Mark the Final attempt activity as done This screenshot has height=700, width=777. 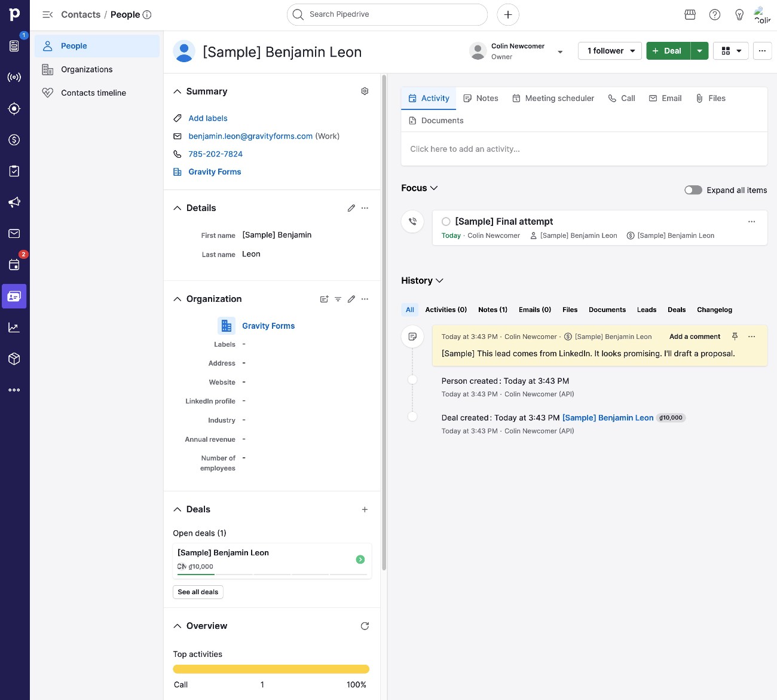click(x=446, y=221)
